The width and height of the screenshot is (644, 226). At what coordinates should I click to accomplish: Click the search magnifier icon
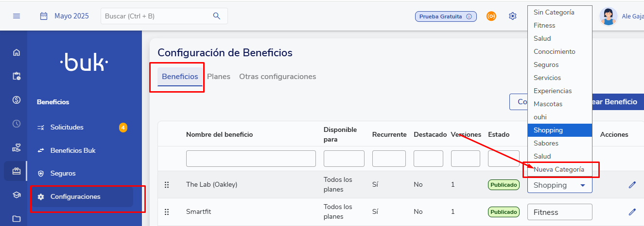coord(217,16)
